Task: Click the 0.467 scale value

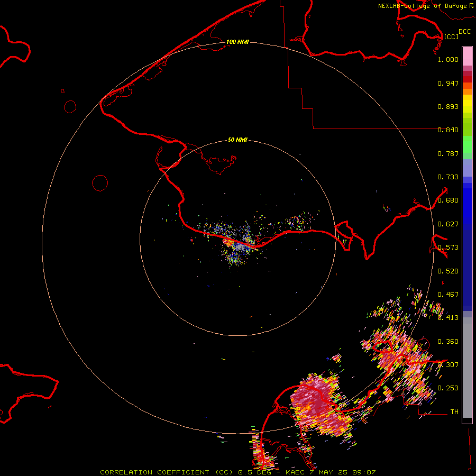Action: pyautogui.click(x=448, y=295)
